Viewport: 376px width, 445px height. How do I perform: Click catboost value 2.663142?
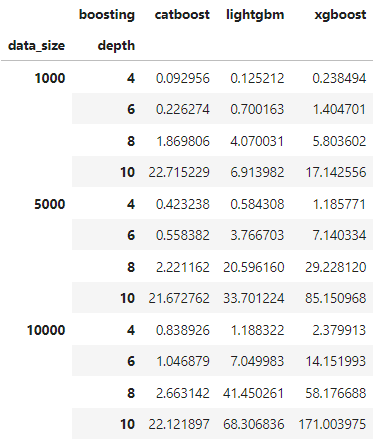[x=183, y=393]
